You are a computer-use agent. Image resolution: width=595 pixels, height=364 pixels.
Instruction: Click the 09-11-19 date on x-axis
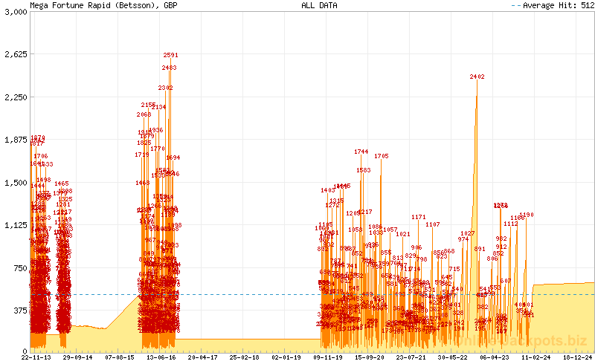[327, 357]
